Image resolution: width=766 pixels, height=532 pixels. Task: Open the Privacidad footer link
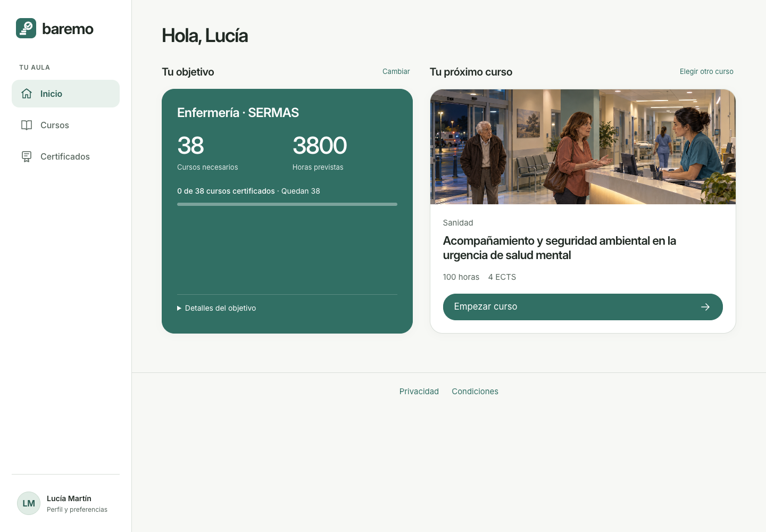click(419, 392)
